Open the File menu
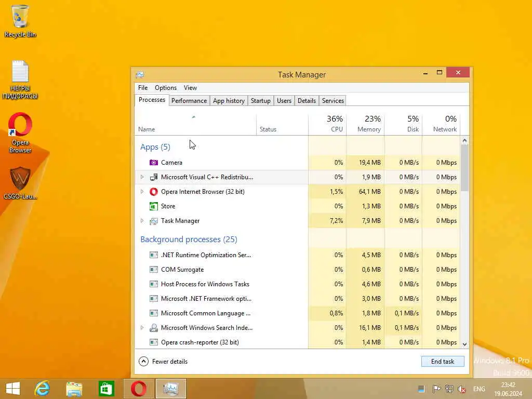The image size is (532, 399). coord(143,87)
